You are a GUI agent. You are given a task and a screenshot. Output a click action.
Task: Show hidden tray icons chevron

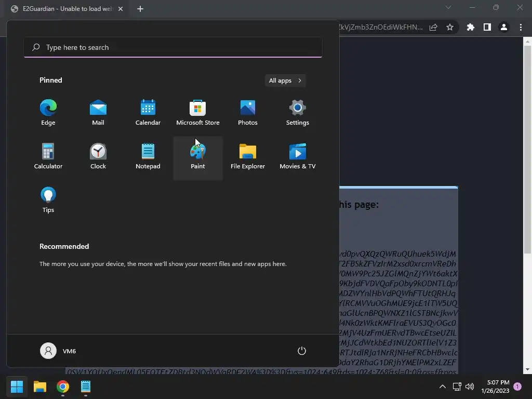[443, 387]
